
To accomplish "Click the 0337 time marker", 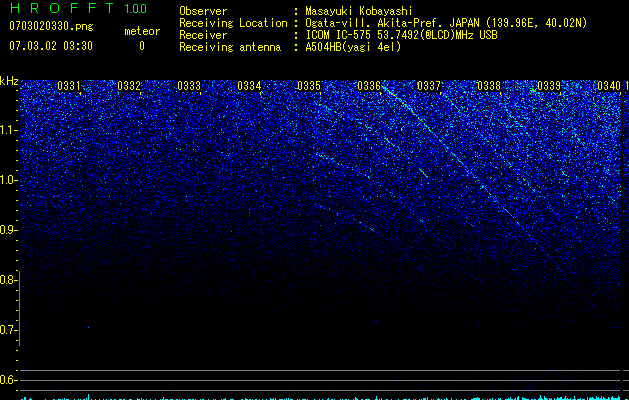I will pos(428,86).
